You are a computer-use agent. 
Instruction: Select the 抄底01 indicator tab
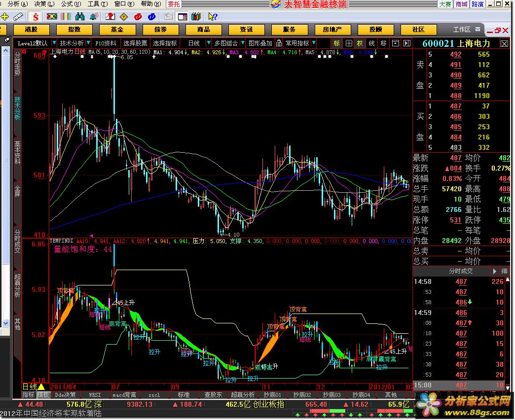pos(272,395)
